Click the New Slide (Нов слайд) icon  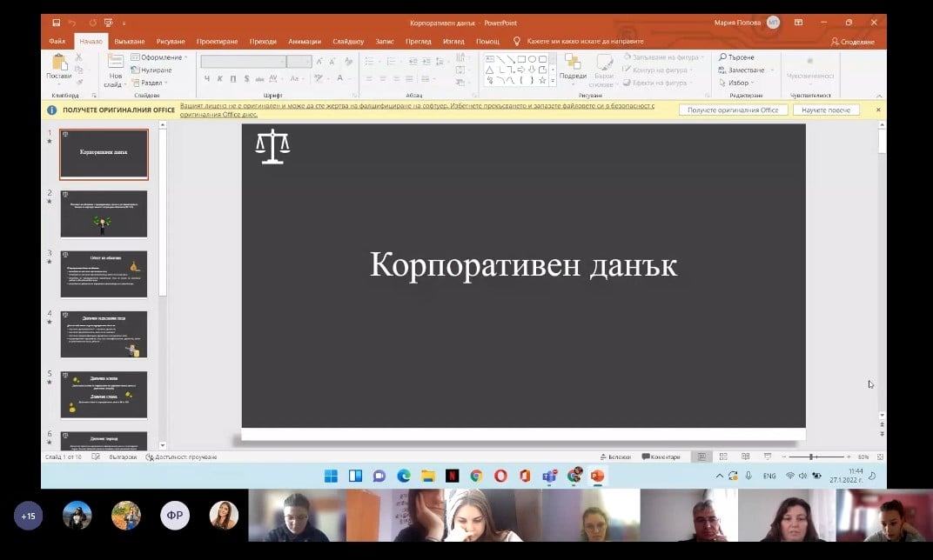point(116,61)
